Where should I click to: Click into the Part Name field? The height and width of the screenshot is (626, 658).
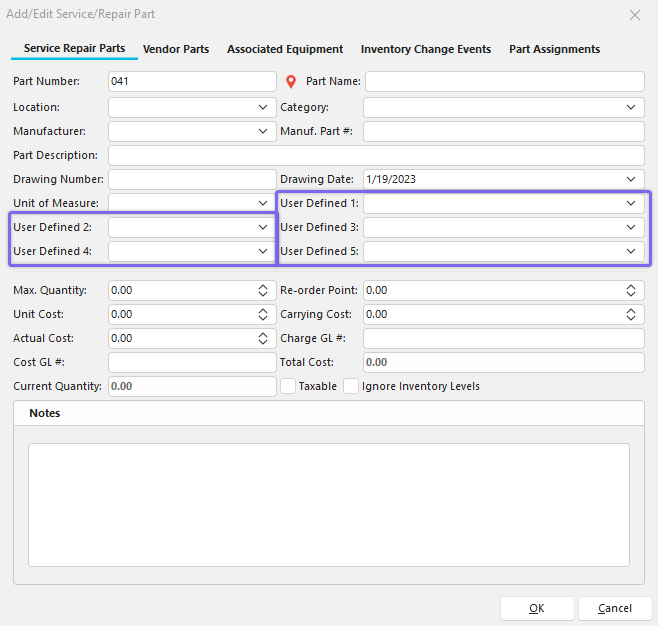pyautogui.click(x=504, y=82)
